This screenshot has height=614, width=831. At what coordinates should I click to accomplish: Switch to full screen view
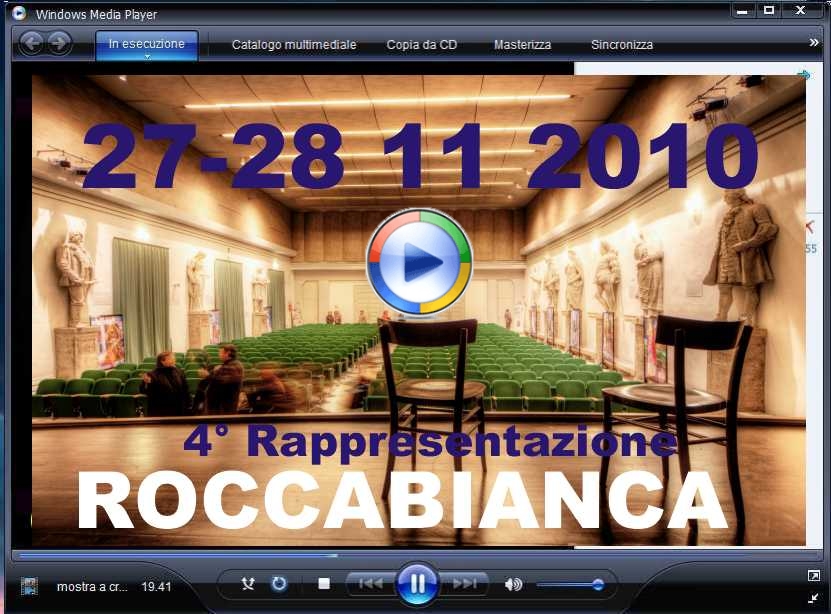point(813,575)
